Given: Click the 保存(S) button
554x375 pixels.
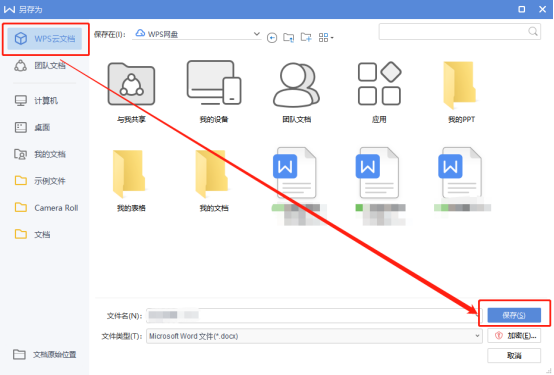Looking at the screenshot, I should (514, 315).
